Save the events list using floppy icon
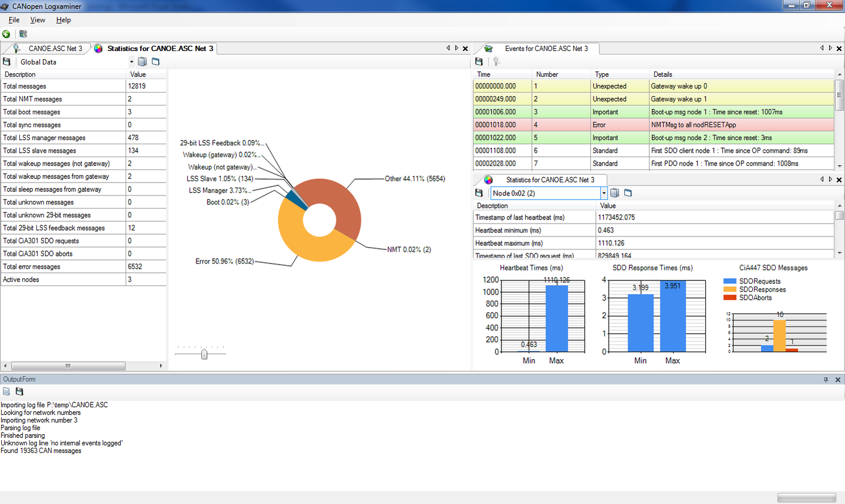The width and height of the screenshot is (845, 504). coord(479,62)
